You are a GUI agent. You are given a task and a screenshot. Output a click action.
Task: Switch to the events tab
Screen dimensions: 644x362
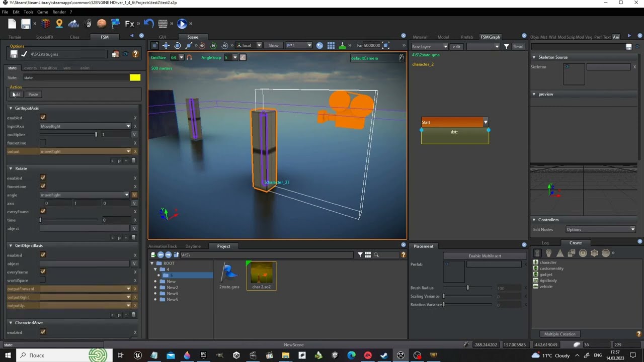(30, 68)
